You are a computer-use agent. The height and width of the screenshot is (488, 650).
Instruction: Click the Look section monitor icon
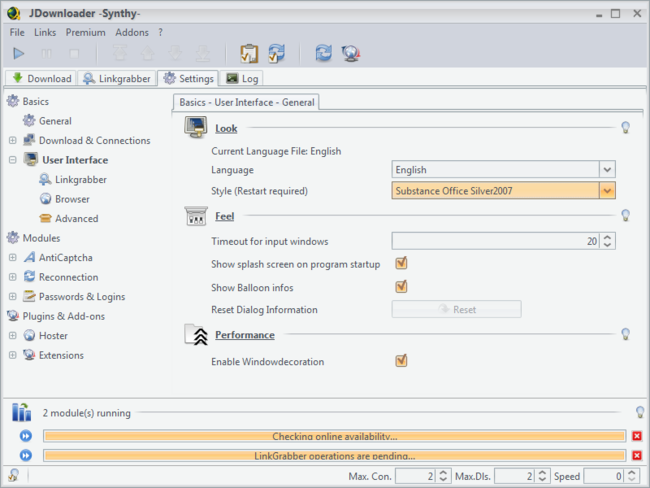point(195,127)
